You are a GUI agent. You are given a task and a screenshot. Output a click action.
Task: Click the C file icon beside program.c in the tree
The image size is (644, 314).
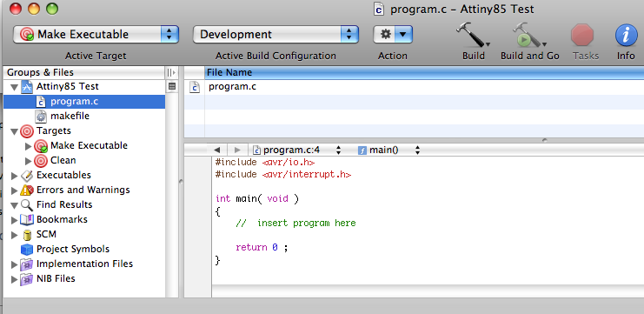pyautogui.click(x=41, y=102)
